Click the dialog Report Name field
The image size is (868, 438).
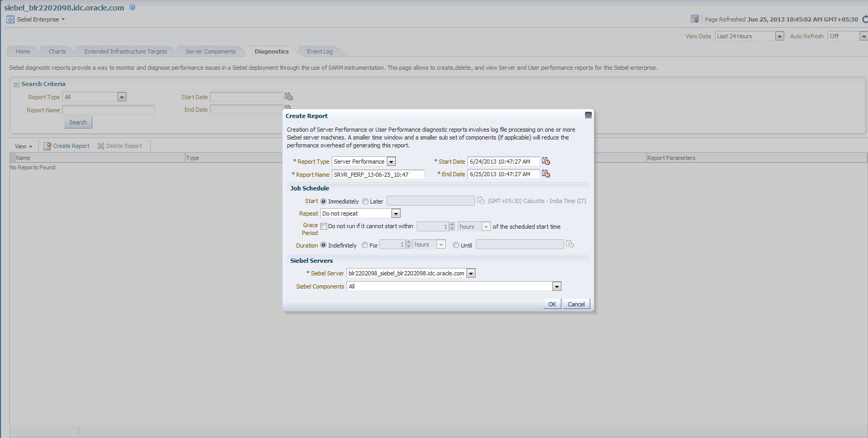pos(378,175)
